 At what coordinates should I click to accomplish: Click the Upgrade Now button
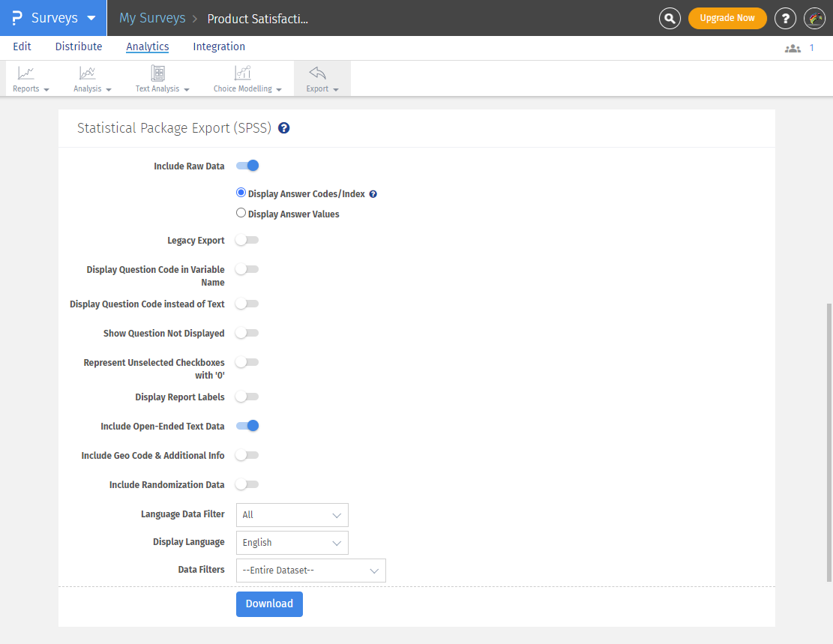(727, 18)
